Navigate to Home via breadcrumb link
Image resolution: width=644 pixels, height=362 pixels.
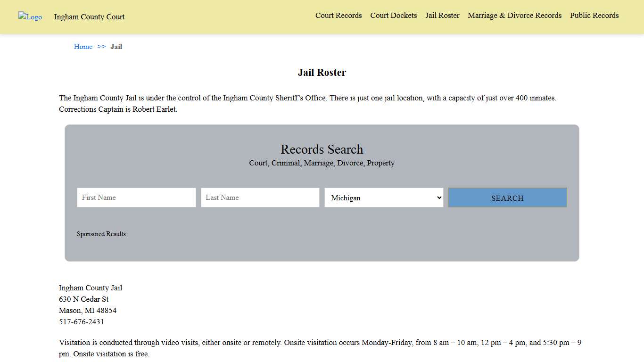[83, 47]
